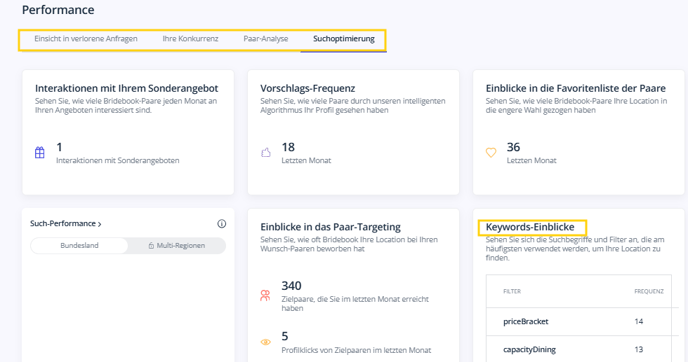The image size is (688, 362).
Task: Select the capacityDining table row
Action: pos(579,349)
